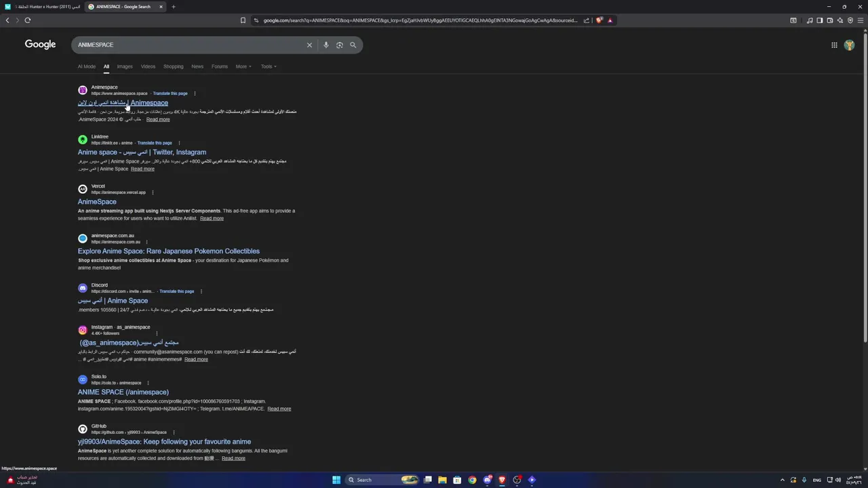Open the Instagram @as_animespace result link
The width and height of the screenshot is (868, 488).
click(x=129, y=343)
